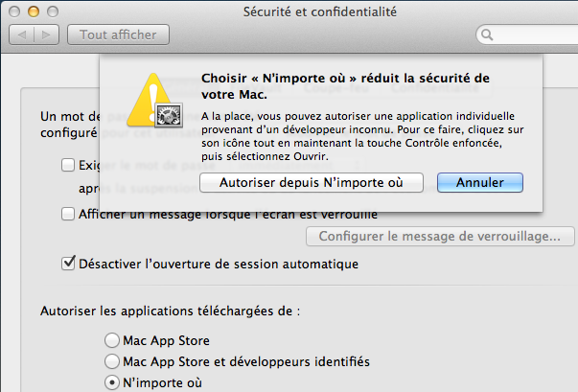Click the forward navigation arrow
The height and width of the screenshot is (392, 578).
pos(47,35)
